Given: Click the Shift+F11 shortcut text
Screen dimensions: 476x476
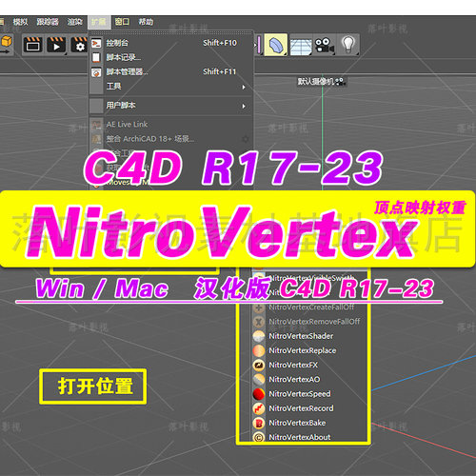Looking at the screenshot, I should (220, 71).
